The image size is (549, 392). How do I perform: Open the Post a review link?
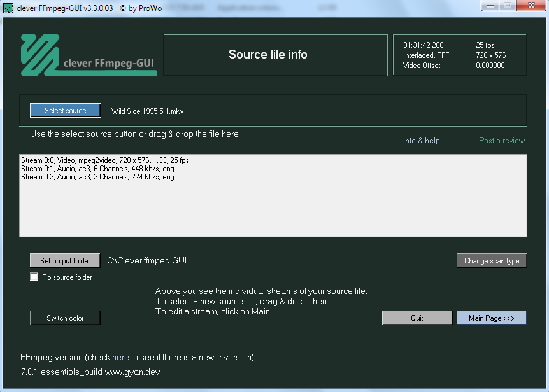click(x=502, y=141)
